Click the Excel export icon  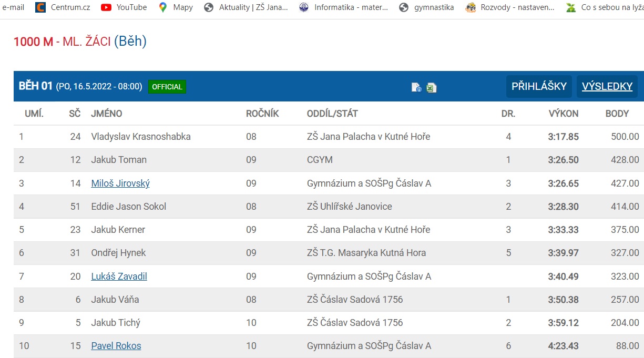coord(431,88)
